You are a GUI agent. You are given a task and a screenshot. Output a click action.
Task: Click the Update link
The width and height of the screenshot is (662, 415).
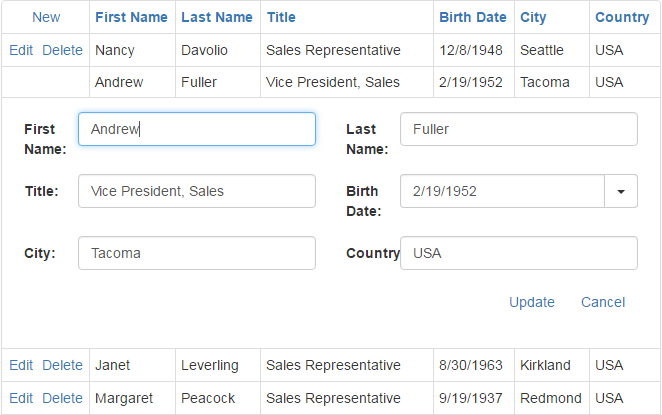[532, 302]
